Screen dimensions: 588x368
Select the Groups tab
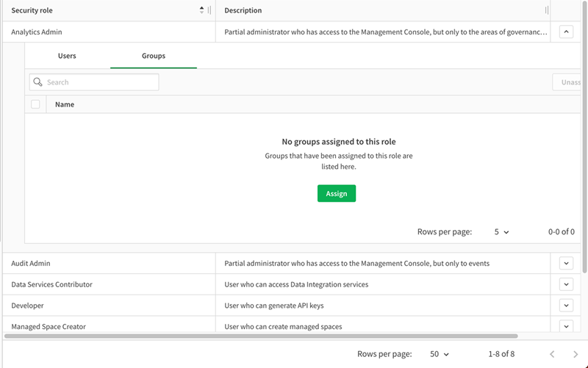[x=154, y=56]
